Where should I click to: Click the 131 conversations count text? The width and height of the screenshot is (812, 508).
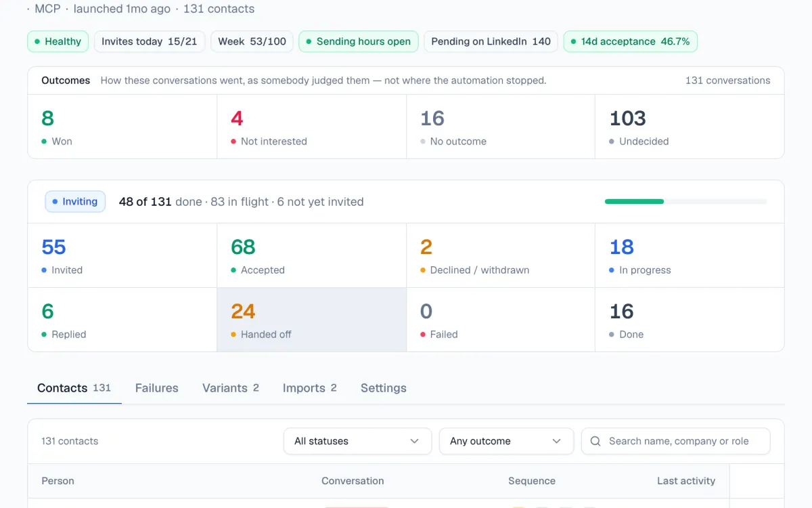pyautogui.click(x=727, y=80)
